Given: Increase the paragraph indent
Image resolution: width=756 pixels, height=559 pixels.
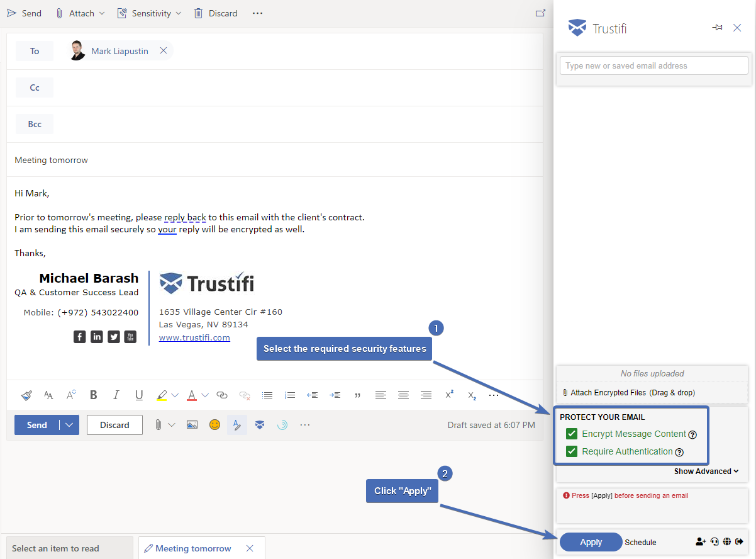Looking at the screenshot, I should (335, 395).
